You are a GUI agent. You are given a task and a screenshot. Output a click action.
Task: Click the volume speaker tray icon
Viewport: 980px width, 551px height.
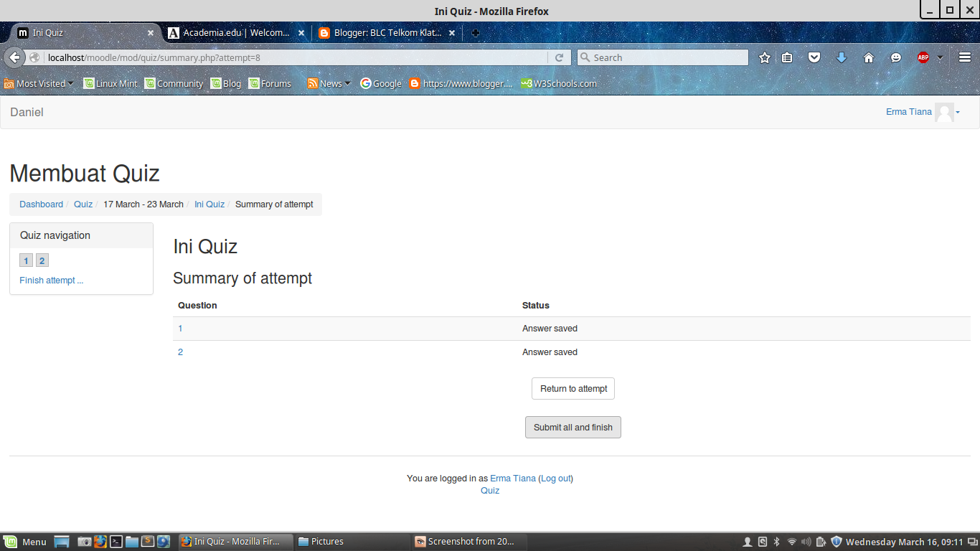(x=806, y=542)
